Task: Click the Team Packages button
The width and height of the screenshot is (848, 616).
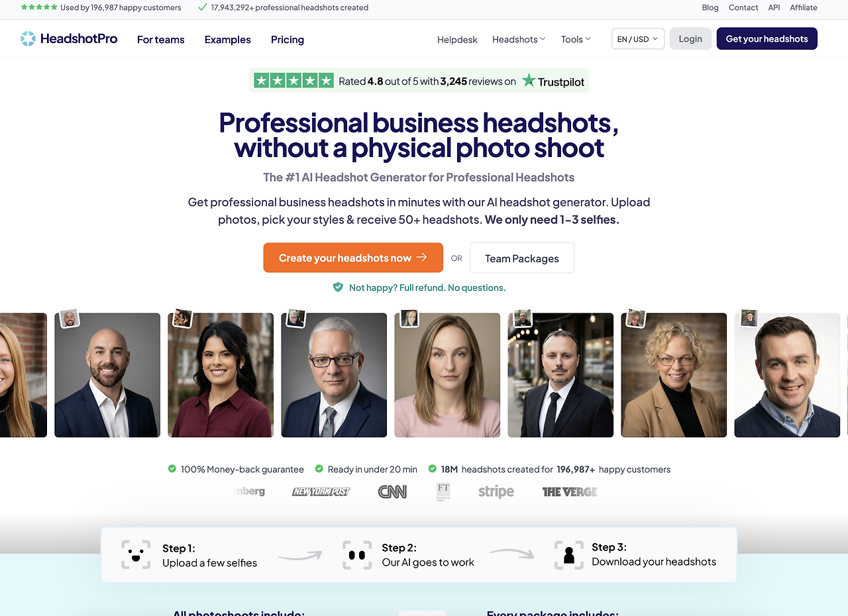Action: pyautogui.click(x=522, y=258)
